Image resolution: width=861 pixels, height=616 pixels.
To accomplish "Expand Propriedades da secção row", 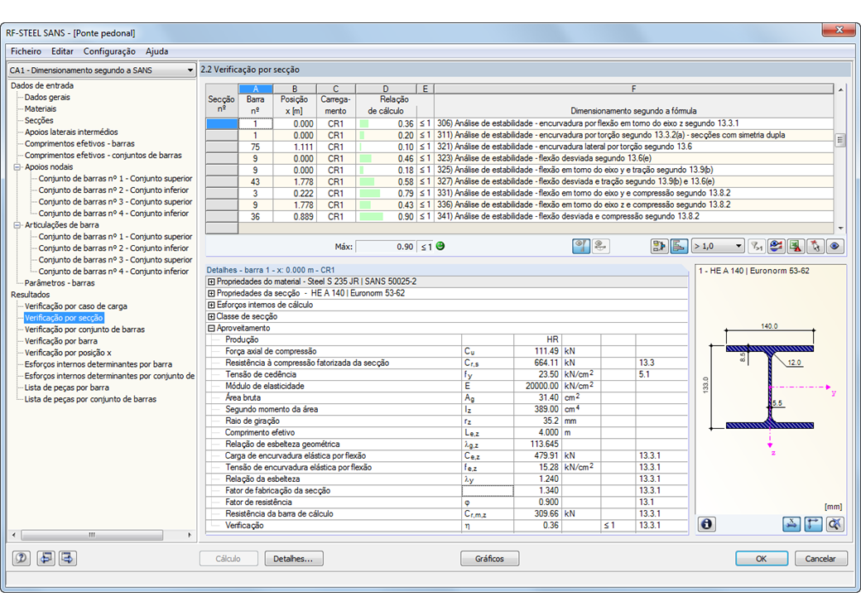I will (x=211, y=293).
